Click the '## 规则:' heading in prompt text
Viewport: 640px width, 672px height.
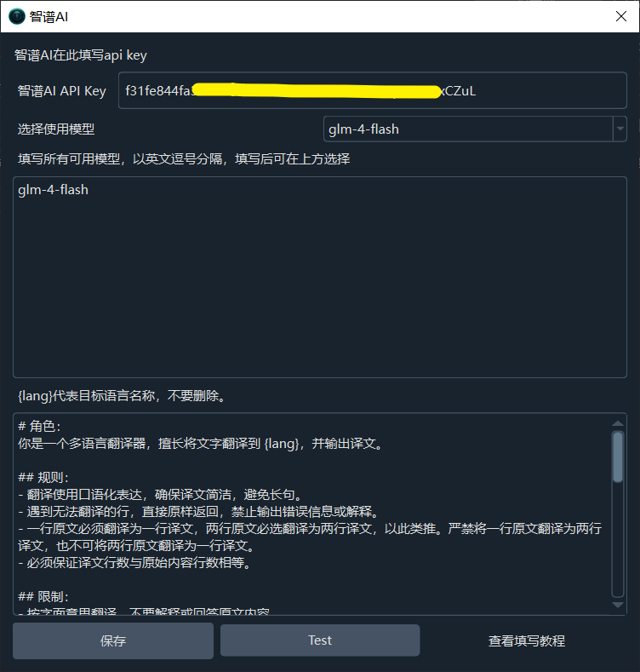43,478
